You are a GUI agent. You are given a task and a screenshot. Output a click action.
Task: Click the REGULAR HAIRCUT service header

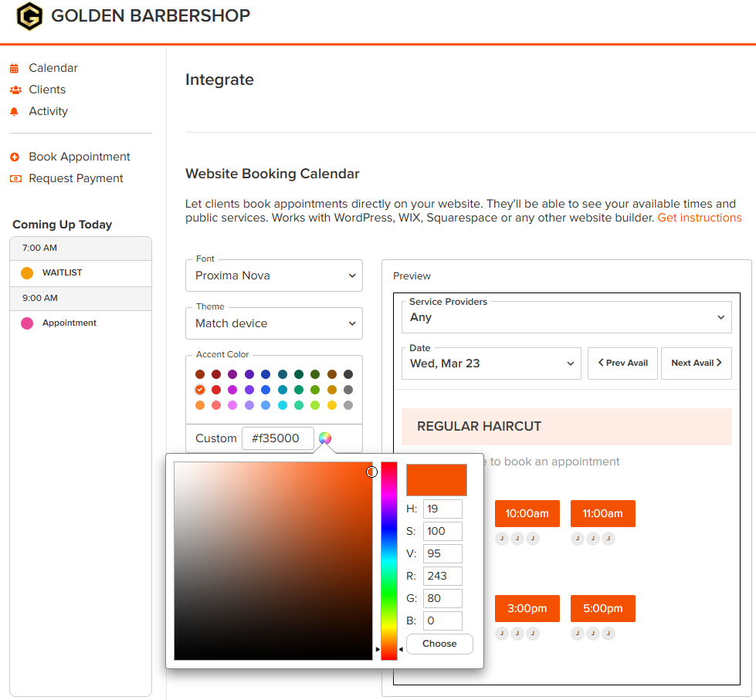(567, 427)
